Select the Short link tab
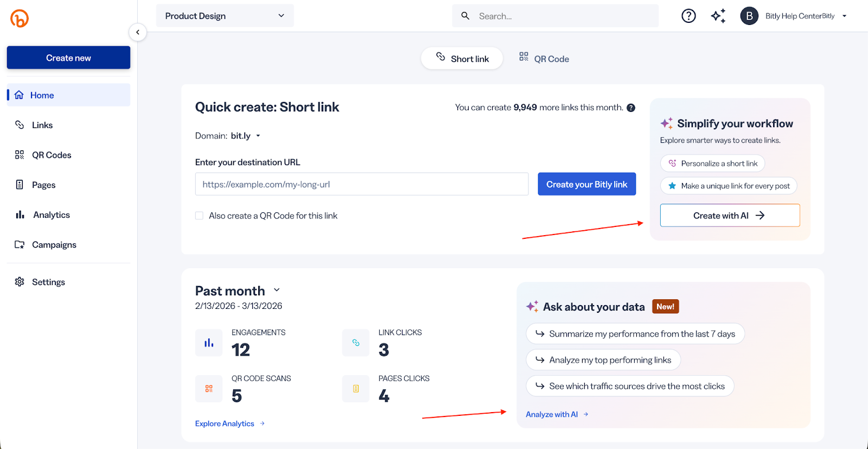This screenshot has width=868, height=449. tap(462, 59)
